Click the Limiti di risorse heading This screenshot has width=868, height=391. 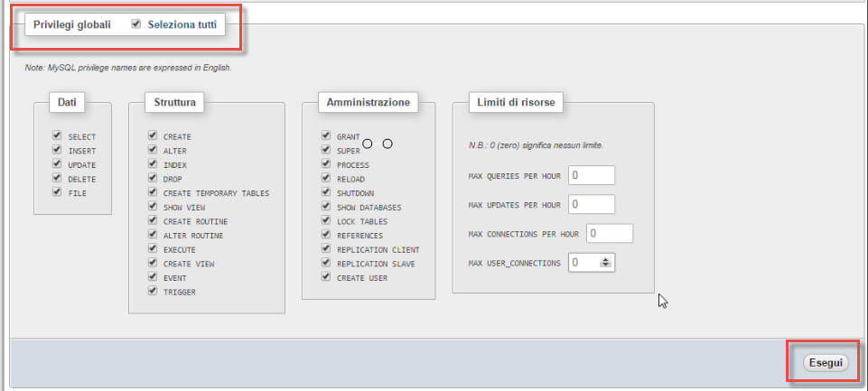(x=516, y=102)
